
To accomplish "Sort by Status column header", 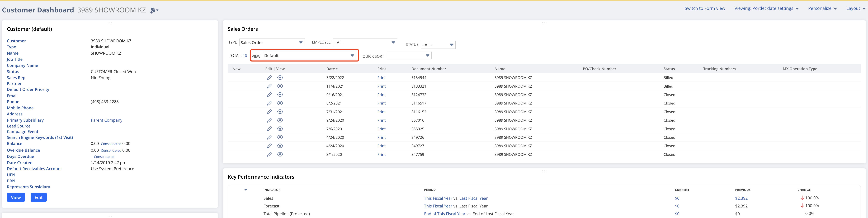I will (669, 69).
